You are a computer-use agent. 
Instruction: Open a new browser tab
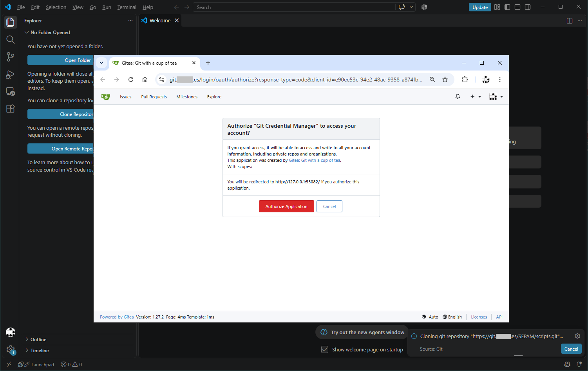(208, 63)
